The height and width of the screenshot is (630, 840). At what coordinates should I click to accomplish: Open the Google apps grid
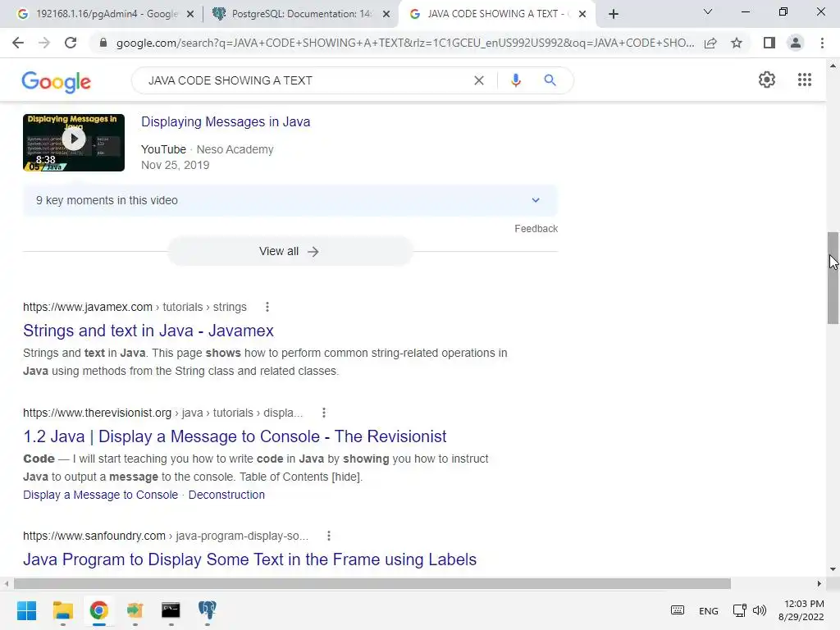point(805,80)
